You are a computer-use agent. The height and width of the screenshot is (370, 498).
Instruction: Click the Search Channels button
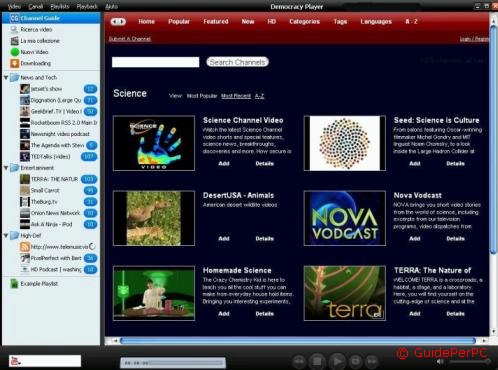click(237, 62)
